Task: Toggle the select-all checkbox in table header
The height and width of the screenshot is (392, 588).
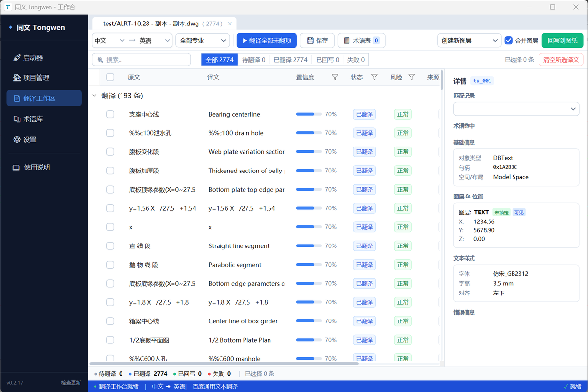Action: (110, 77)
